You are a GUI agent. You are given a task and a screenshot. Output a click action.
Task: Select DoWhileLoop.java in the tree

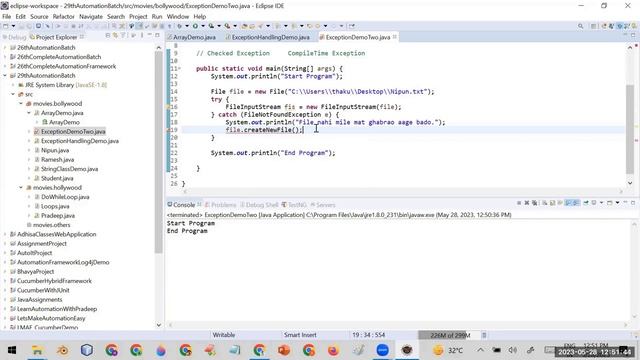pos(61,197)
